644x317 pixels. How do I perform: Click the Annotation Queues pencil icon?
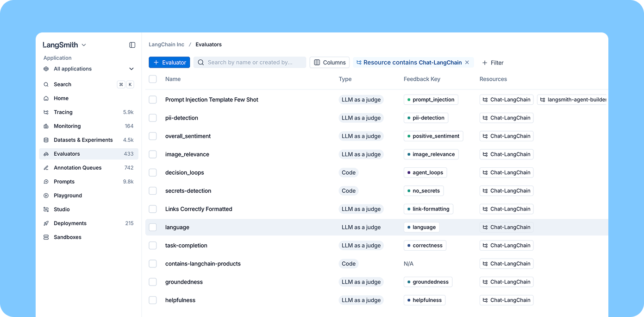point(46,168)
